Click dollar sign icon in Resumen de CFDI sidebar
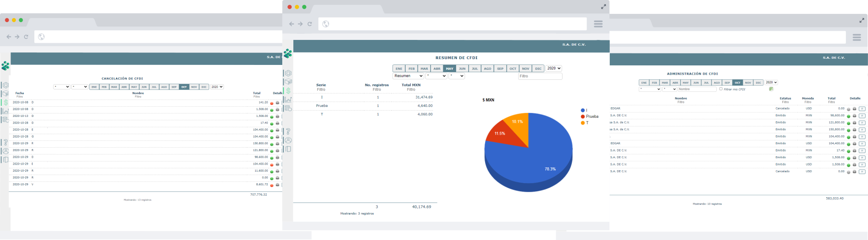This screenshot has width=868, height=240. click(288, 91)
